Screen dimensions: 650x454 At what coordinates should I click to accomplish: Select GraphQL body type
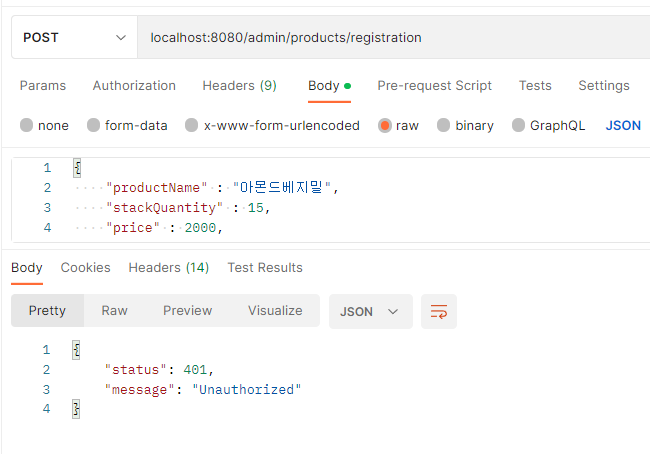[x=548, y=125]
